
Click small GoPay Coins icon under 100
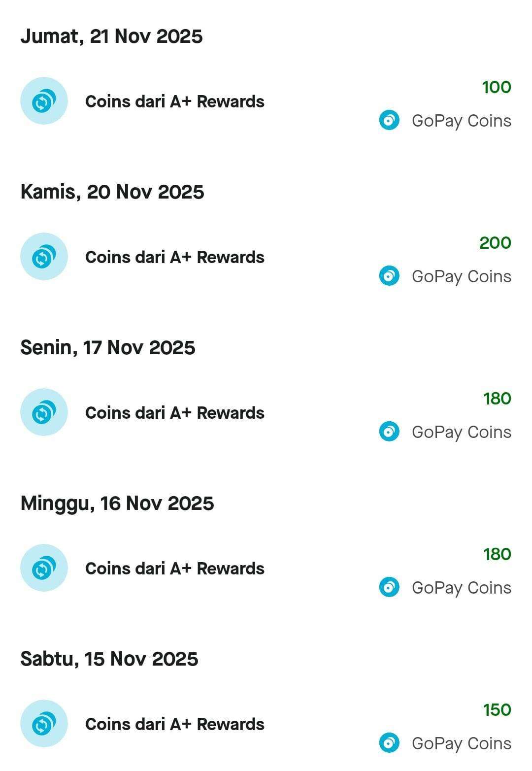[x=389, y=121]
